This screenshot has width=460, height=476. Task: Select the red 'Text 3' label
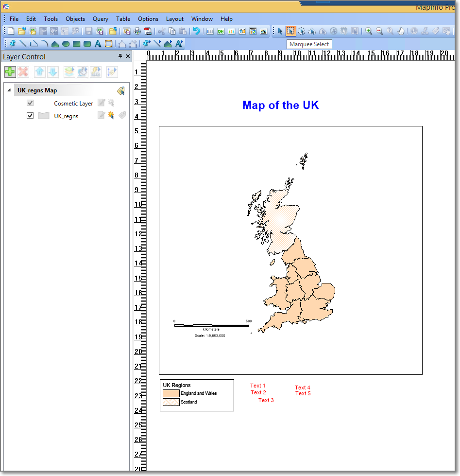pyautogui.click(x=266, y=400)
